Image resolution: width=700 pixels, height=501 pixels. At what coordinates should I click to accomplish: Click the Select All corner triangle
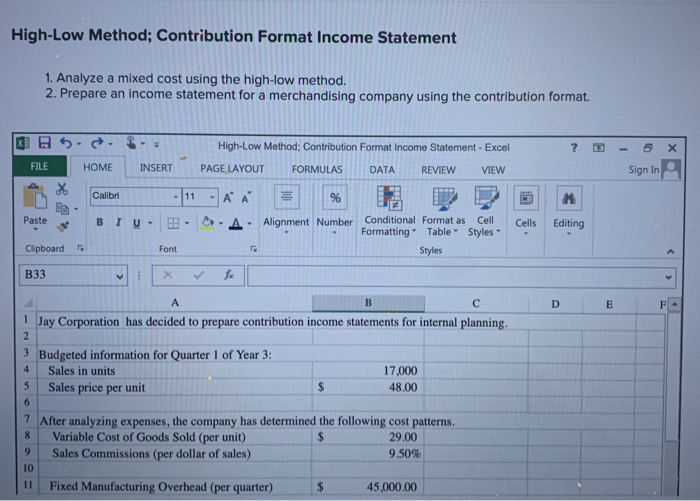29,304
